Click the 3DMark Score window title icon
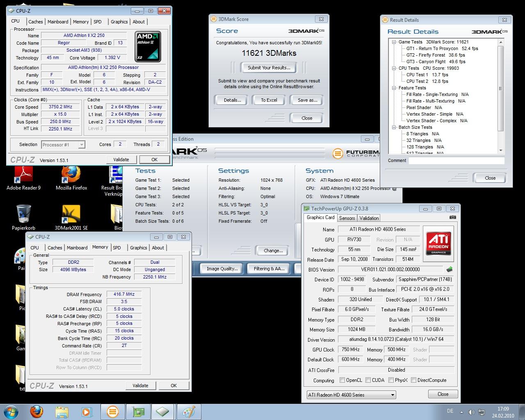The height and width of the screenshot is (420, 525). tap(213, 19)
